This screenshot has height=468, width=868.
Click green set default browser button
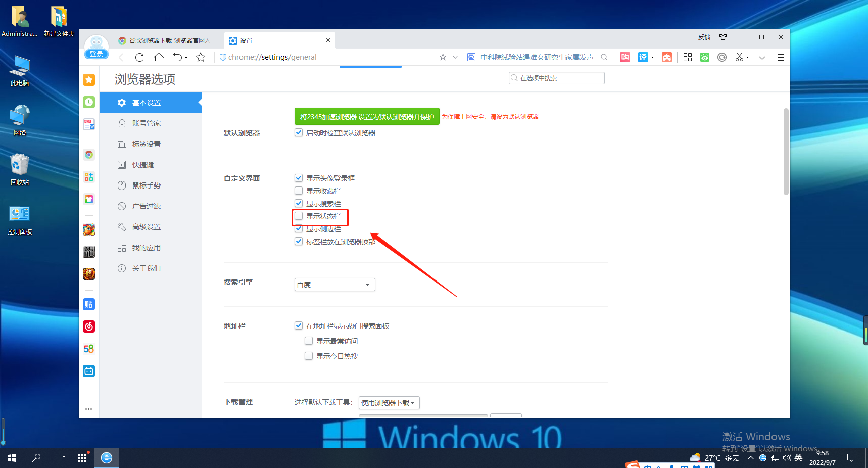(367, 116)
